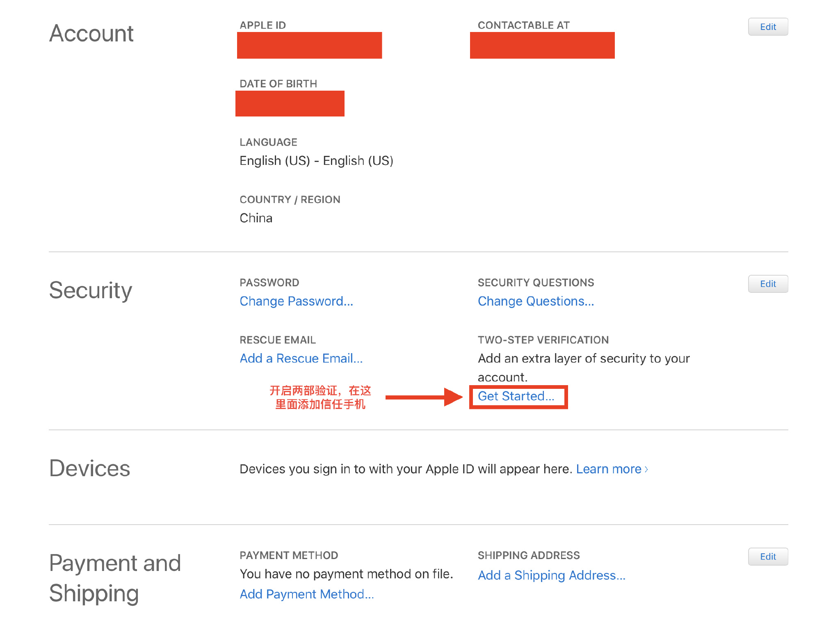Click the Security section heading
Viewport: 840px width, 621px height.
coord(91,290)
